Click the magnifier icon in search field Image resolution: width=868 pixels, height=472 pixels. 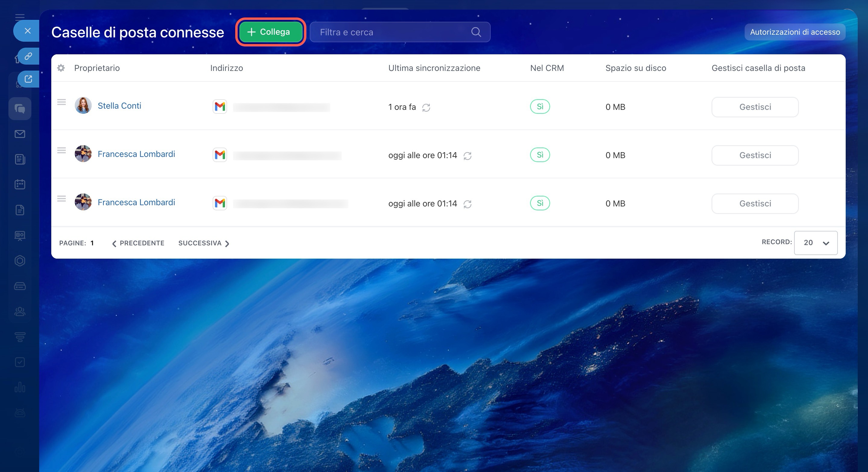[x=476, y=32]
